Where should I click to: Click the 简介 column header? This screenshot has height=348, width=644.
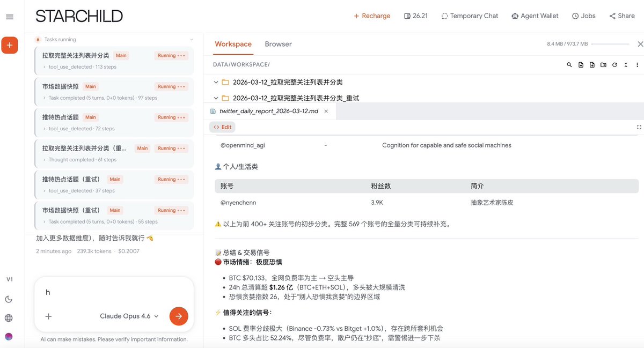tap(477, 186)
